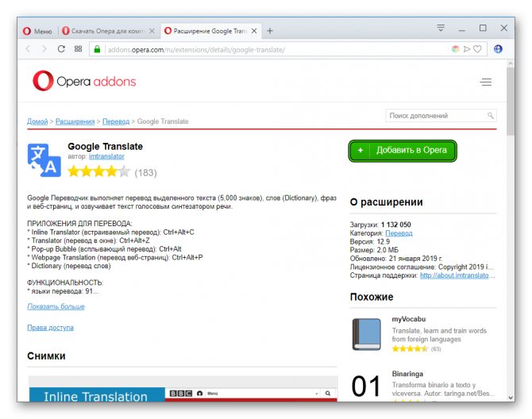Click the Google Translate heading
The width and height of the screenshot is (532, 419).
coord(105,147)
